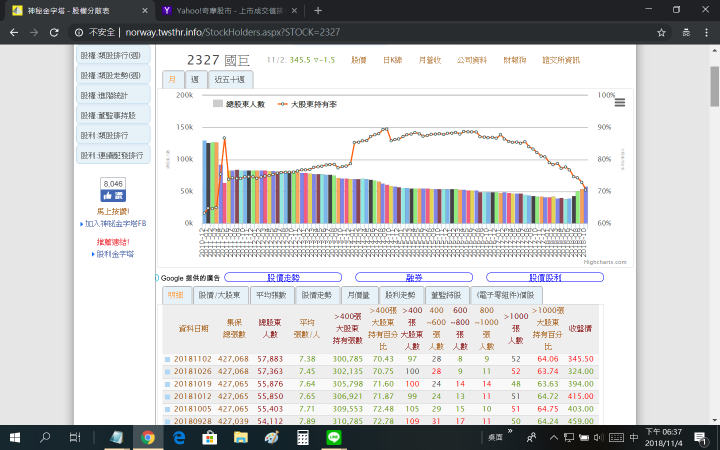Open sidebar 股利:連續配發排行
This screenshot has height=450, width=720.
point(112,155)
